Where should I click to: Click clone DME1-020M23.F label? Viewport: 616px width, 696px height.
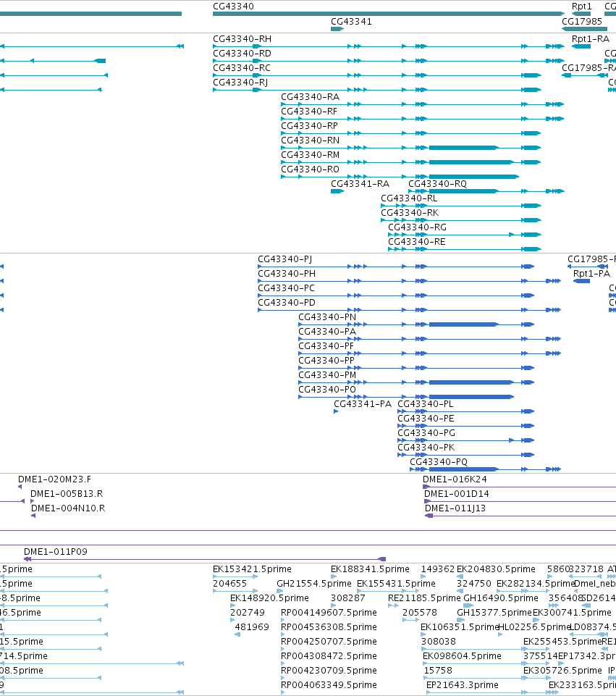pyautogui.click(x=54, y=479)
